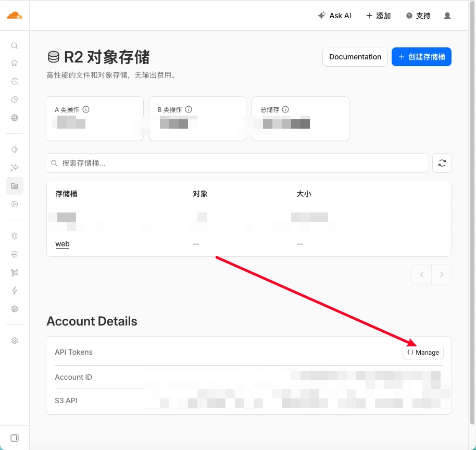The height and width of the screenshot is (450, 476).
Task: Collapse the sidebar with the bottom panel toggle
Action: (15, 438)
